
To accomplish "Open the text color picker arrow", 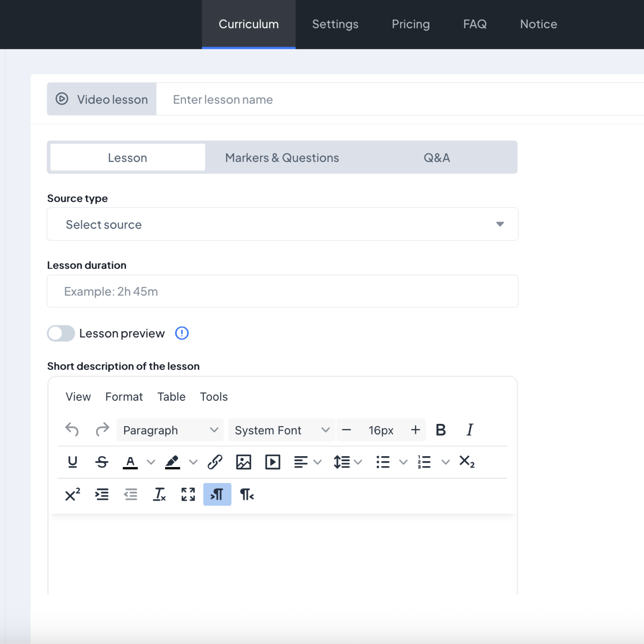I will (151, 462).
